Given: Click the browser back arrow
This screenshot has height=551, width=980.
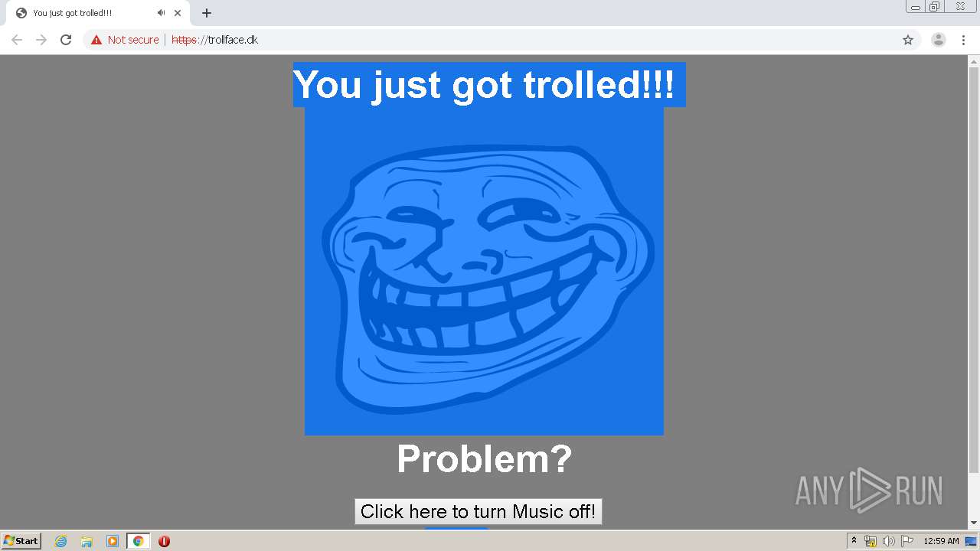Looking at the screenshot, I should 17,40.
